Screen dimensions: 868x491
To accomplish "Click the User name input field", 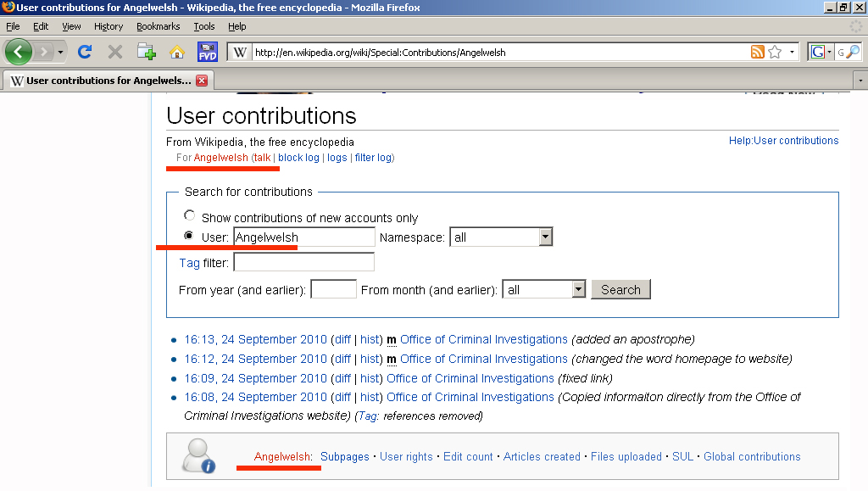I will [x=304, y=237].
